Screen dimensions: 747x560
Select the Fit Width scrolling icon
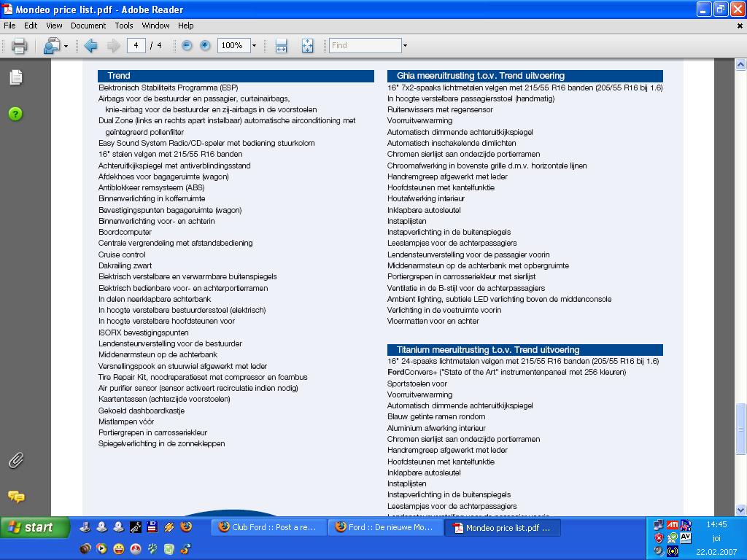pyautogui.click(x=281, y=46)
